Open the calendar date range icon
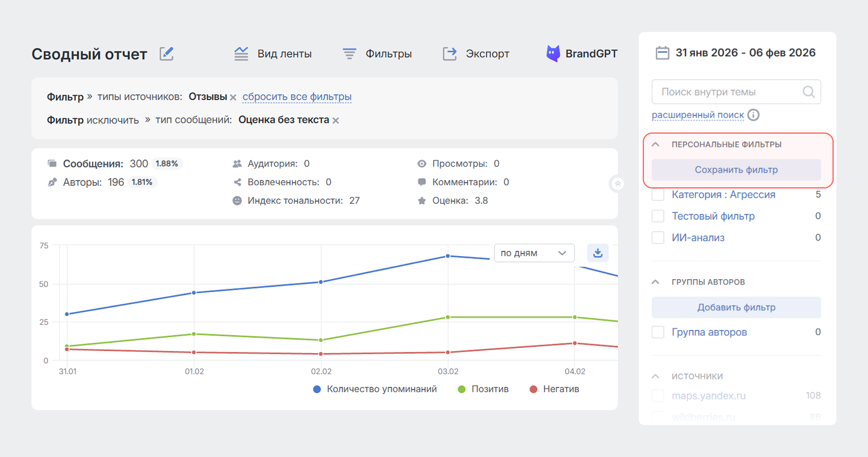Screen dimensions: 868x457 [662, 53]
